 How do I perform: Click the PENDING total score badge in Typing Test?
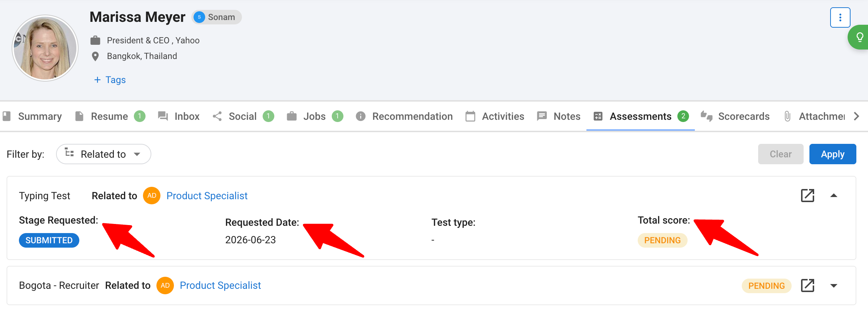pyautogui.click(x=662, y=240)
